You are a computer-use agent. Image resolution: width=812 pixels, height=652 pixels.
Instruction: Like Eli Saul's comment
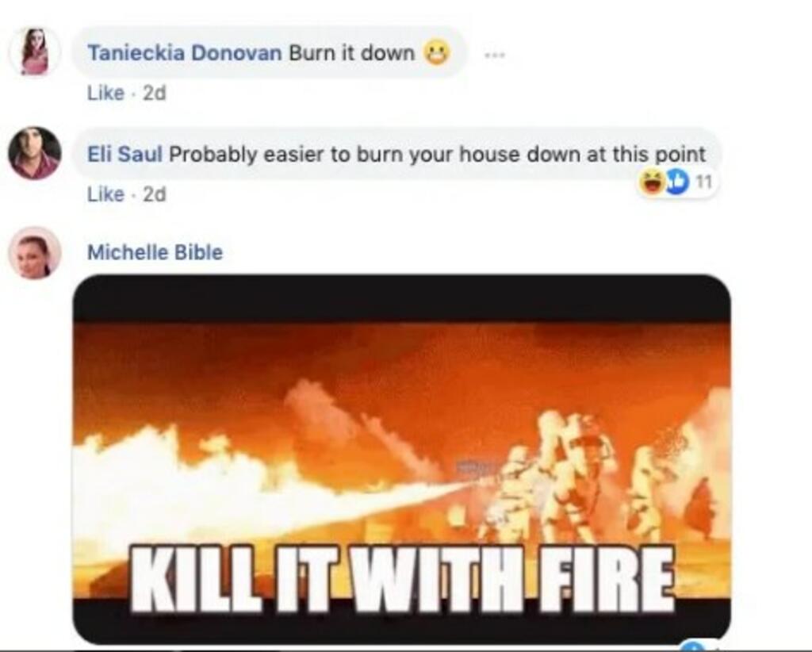[105, 194]
